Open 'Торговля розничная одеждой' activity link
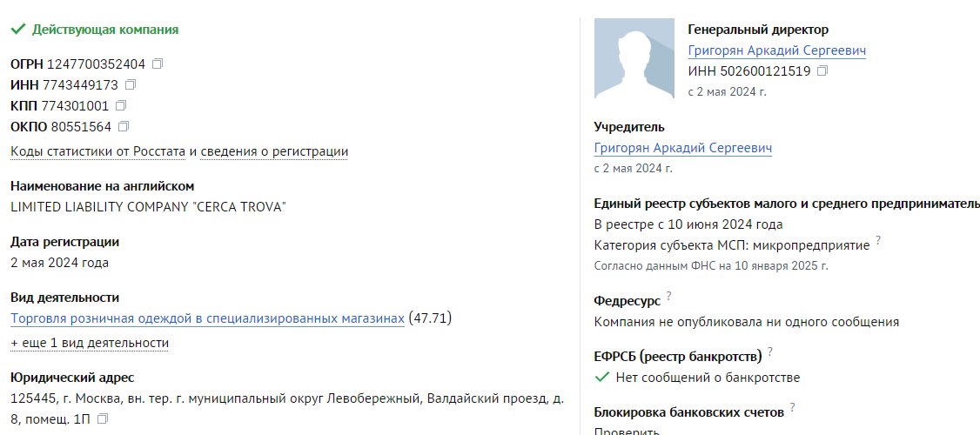 pyautogui.click(x=207, y=318)
